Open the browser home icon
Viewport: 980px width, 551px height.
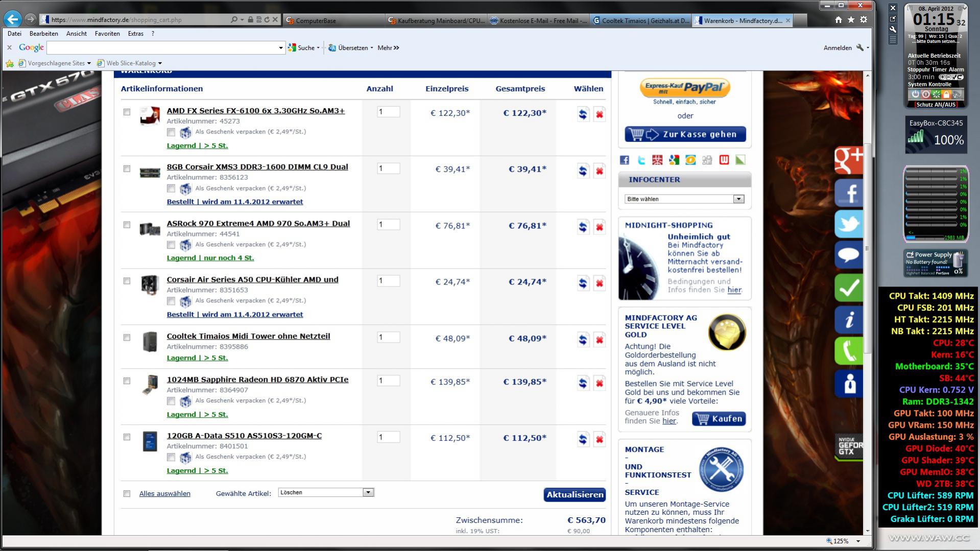point(839,19)
